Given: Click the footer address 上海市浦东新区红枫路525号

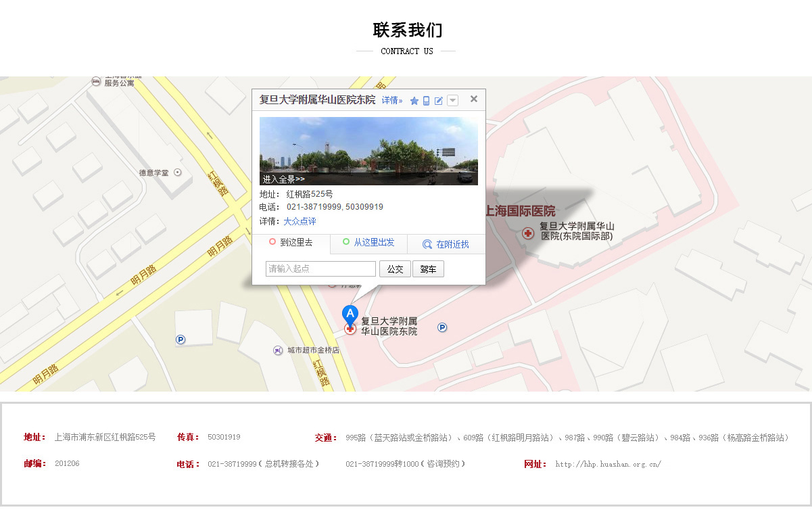Looking at the screenshot, I should coord(105,437).
